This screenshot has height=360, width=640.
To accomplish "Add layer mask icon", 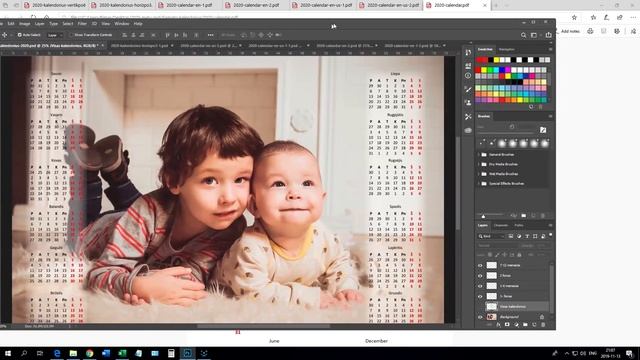I will (x=507, y=325).
